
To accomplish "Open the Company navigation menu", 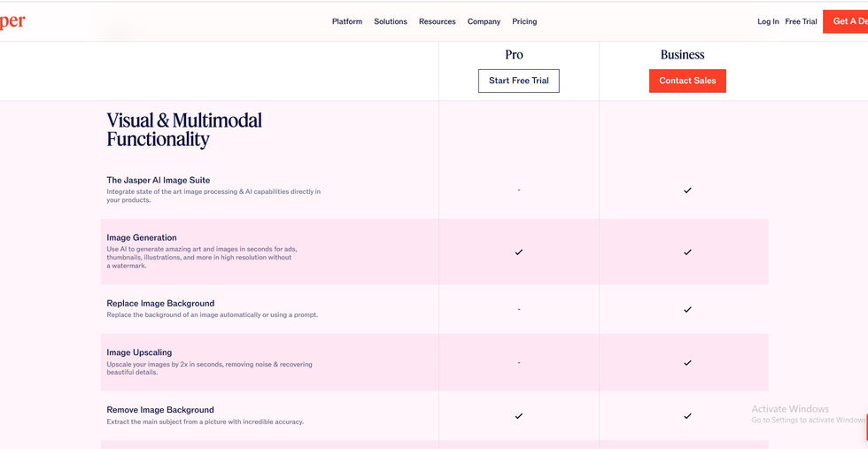I will pos(484,21).
